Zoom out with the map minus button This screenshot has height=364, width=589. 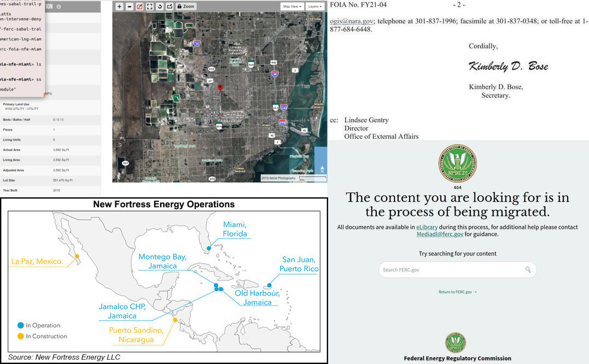[130, 7]
